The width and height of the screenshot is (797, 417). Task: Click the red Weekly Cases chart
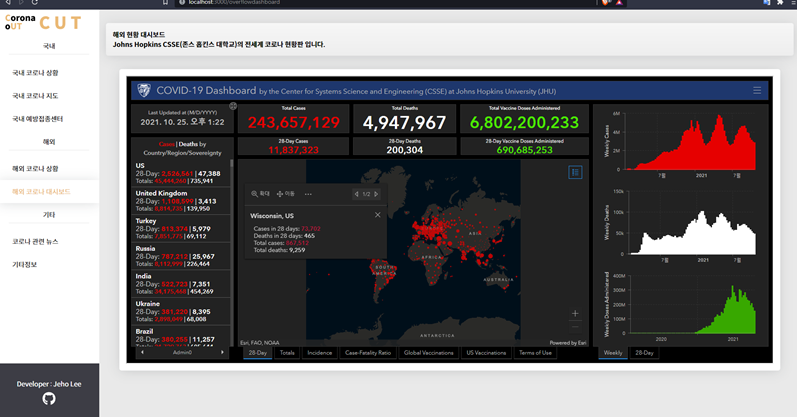pyautogui.click(x=690, y=142)
